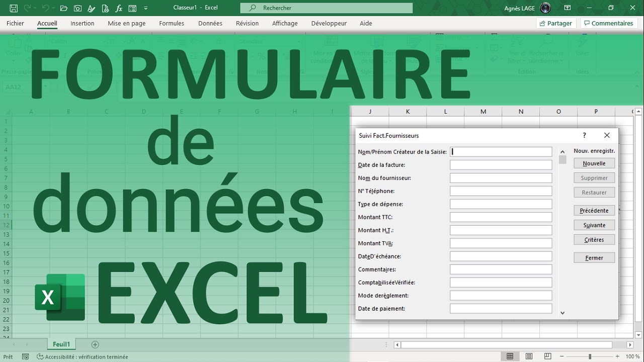Click the print preview icon in quick access
Screen dimensions: 644x362
[105, 8]
